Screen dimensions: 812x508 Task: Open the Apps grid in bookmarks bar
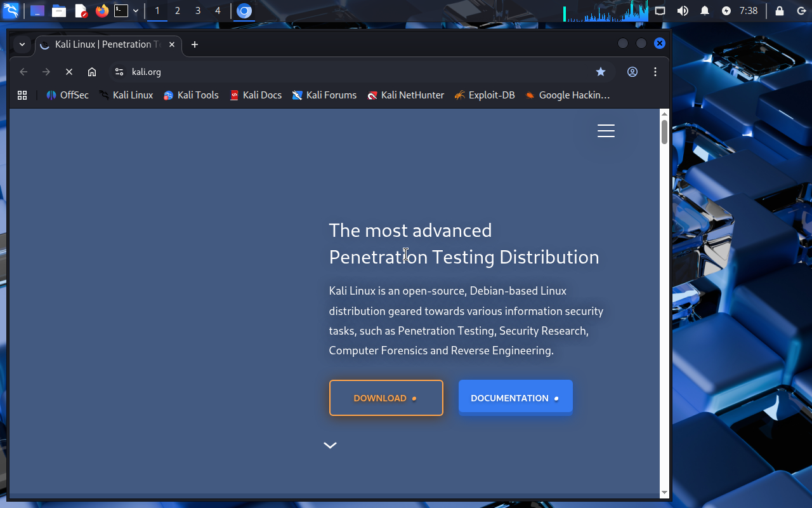click(22, 95)
